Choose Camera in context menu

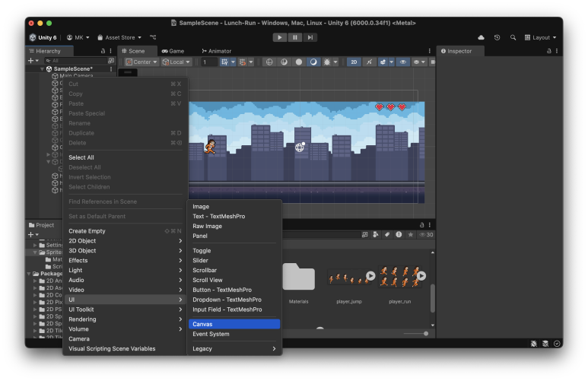tap(126, 338)
